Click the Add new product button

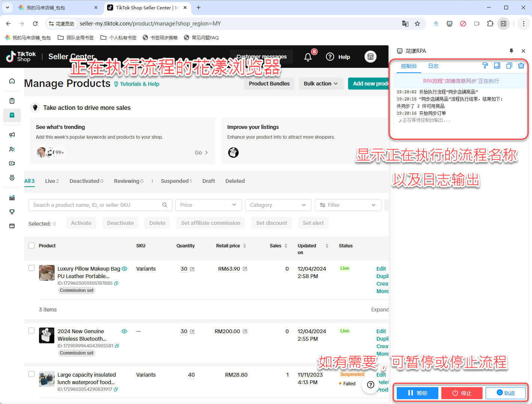(369, 84)
